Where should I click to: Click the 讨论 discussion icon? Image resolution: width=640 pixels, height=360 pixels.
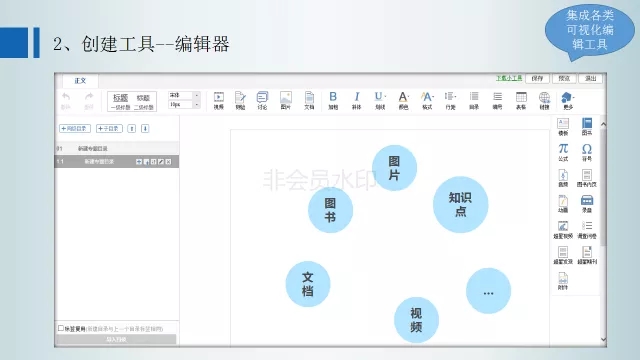tap(262, 100)
